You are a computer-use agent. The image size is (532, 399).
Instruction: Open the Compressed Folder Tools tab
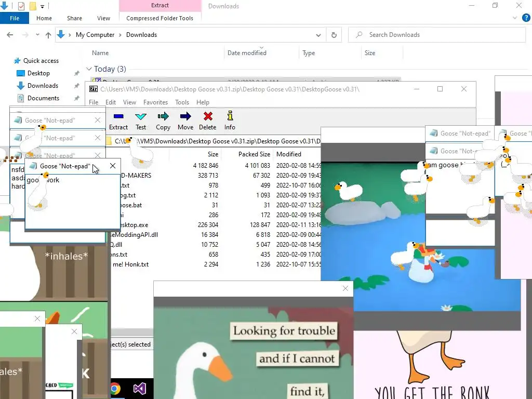(160, 18)
